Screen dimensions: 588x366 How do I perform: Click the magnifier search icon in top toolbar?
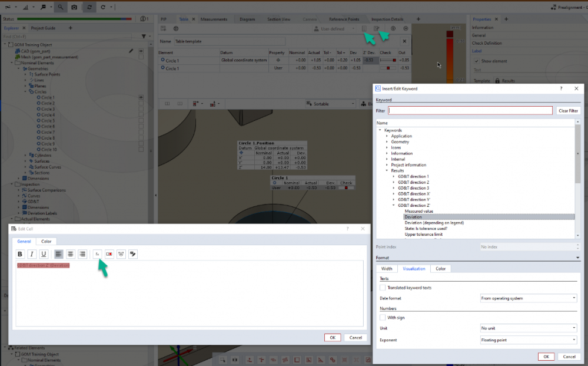click(x=61, y=7)
